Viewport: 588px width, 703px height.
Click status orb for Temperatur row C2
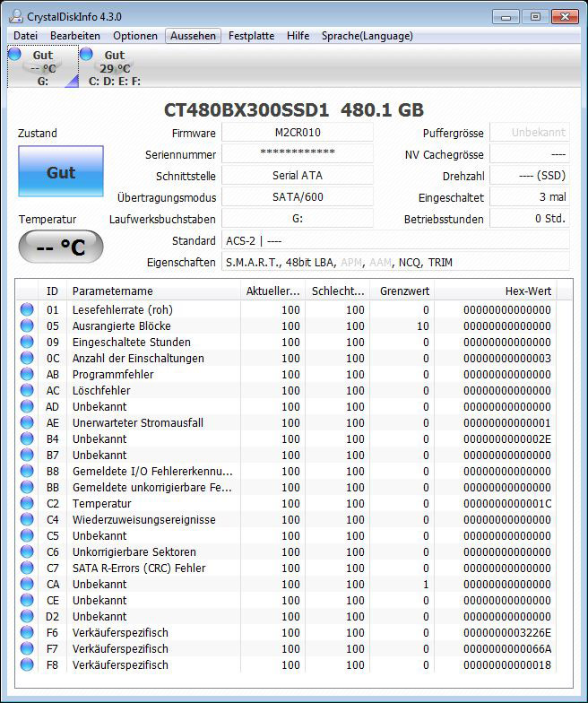point(27,503)
